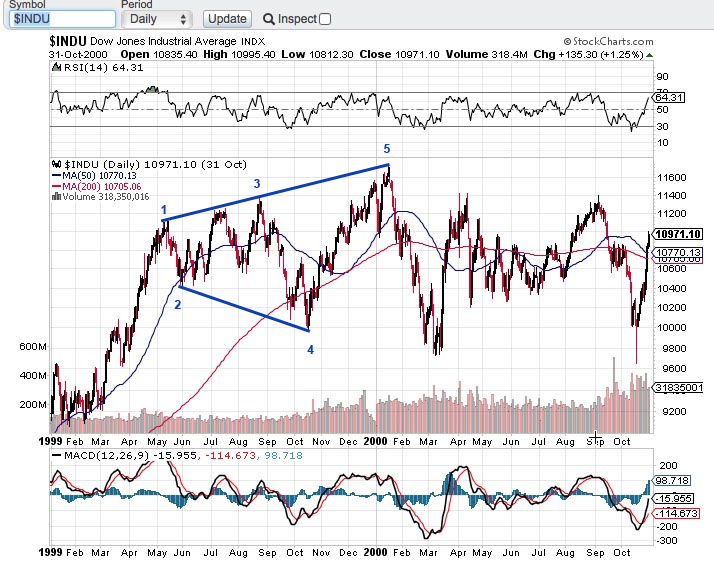This screenshot has width=714, height=563.
Task: Click the green up-arrow next to Chg
Action: pyautogui.click(x=649, y=55)
